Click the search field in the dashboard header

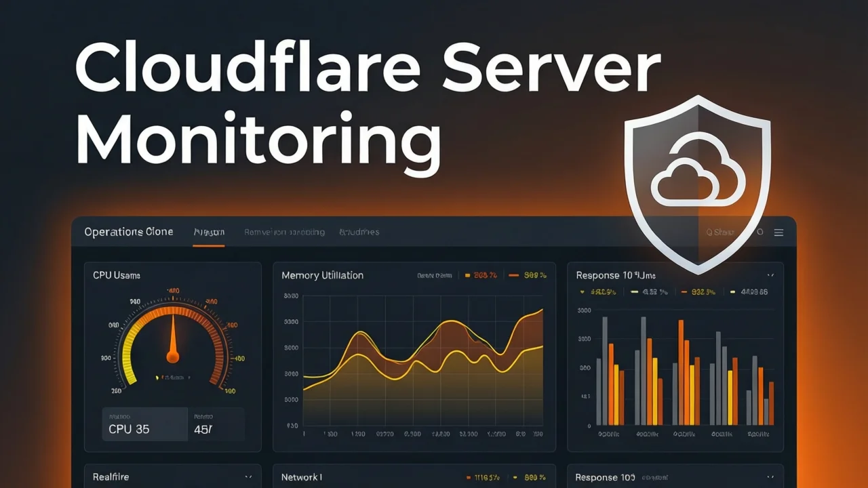coord(720,232)
